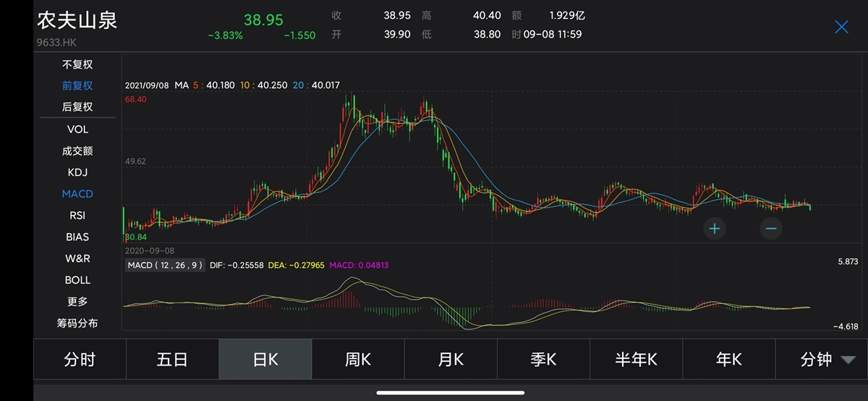868x401 pixels.
Task: Close the chart view with the X icon
Action: [841, 27]
